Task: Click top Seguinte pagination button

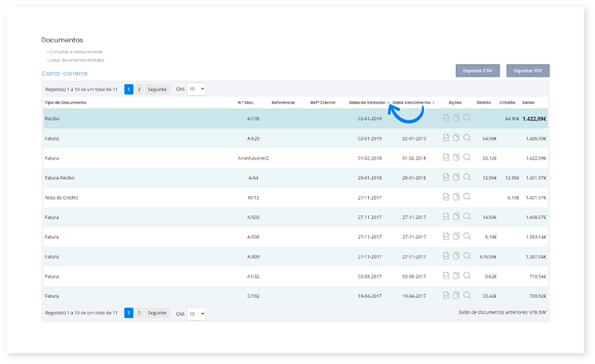Action: click(x=158, y=89)
